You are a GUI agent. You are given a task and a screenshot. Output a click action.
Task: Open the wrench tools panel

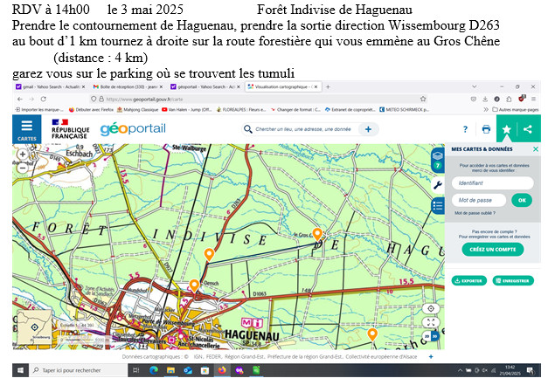tap(438, 185)
